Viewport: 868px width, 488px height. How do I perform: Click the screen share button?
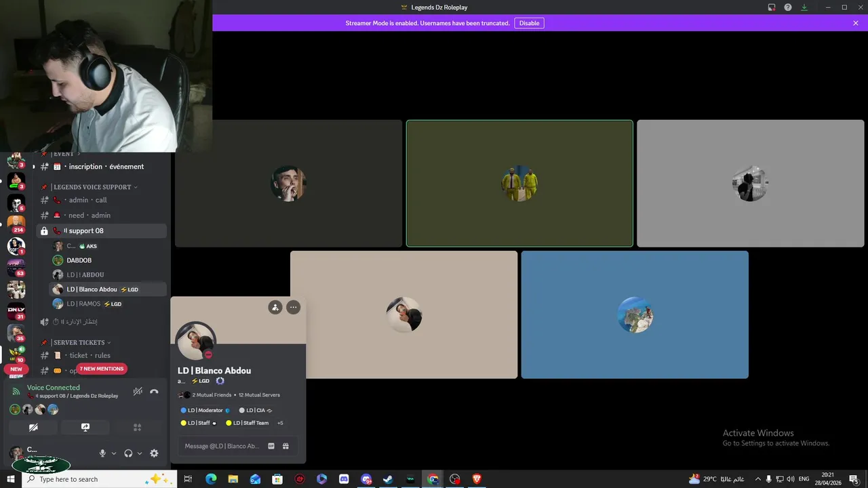tap(85, 428)
